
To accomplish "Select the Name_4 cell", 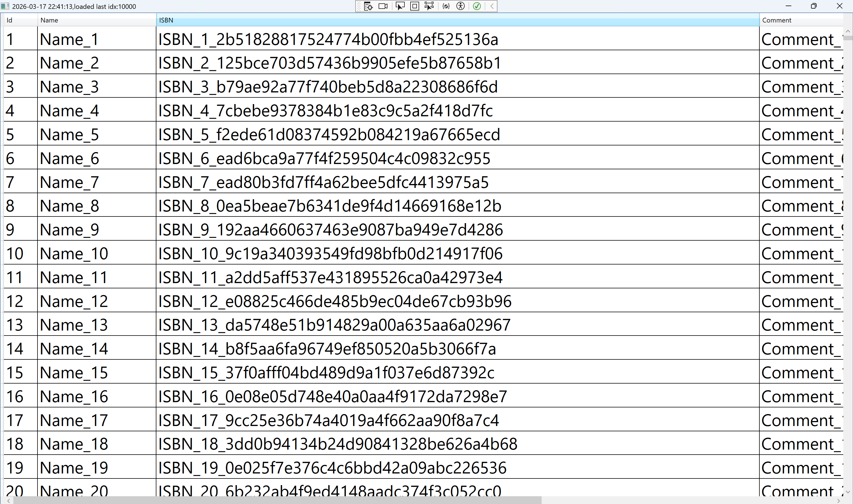I will pyautogui.click(x=97, y=110).
